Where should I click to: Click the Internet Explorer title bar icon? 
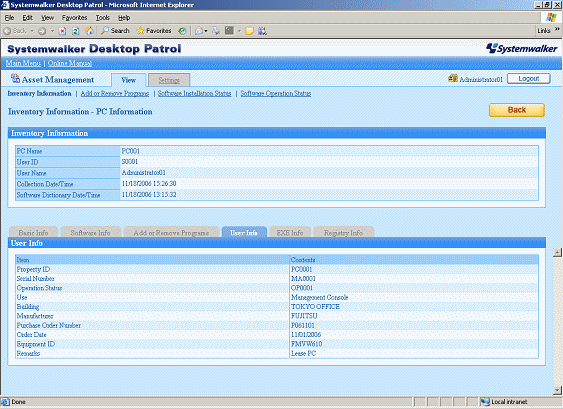tap(5, 5)
